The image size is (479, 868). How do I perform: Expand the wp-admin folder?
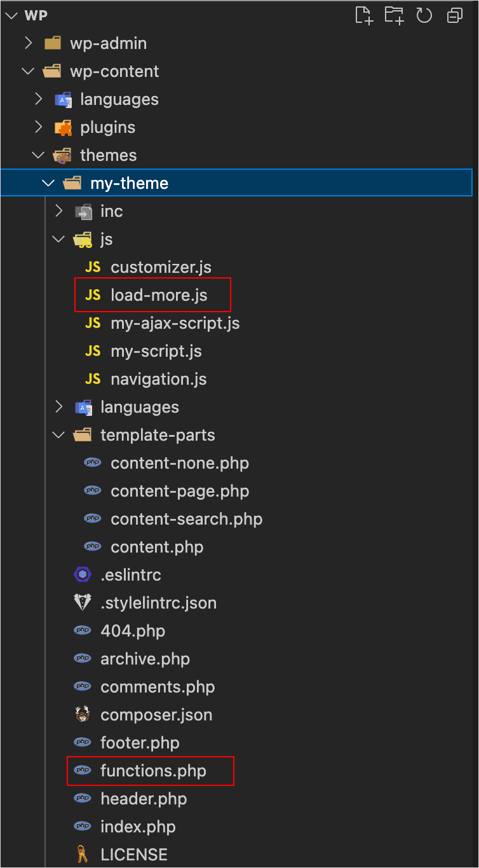coord(28,43)
